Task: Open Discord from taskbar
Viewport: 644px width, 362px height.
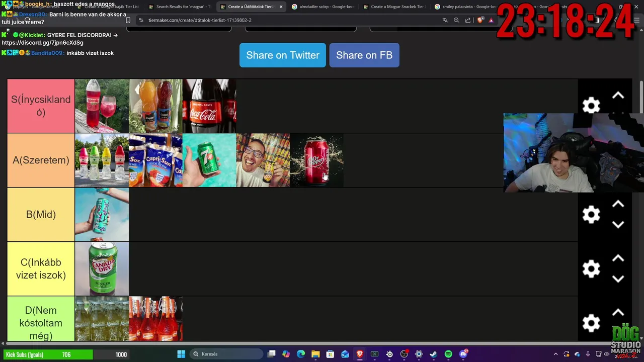Action: [463, 354]
